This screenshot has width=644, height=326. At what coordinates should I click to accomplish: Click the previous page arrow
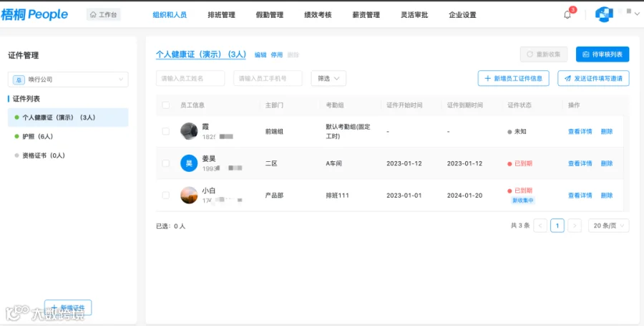point(540,226)
